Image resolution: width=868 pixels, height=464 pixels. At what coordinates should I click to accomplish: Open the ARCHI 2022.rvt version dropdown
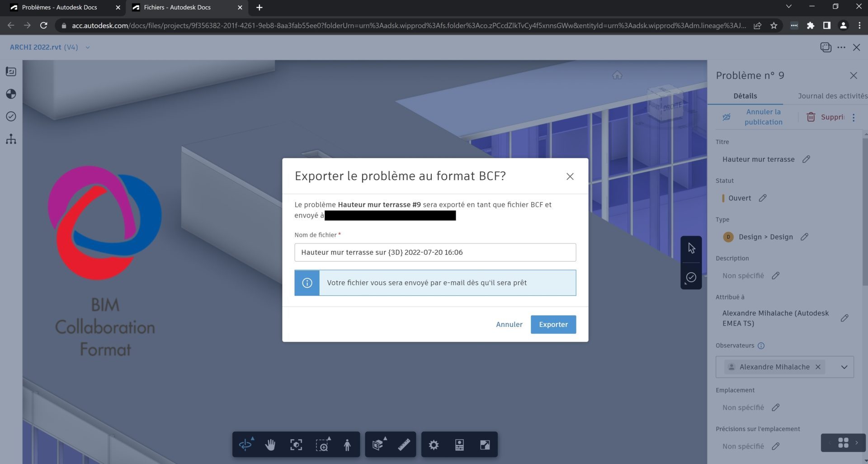88,47
